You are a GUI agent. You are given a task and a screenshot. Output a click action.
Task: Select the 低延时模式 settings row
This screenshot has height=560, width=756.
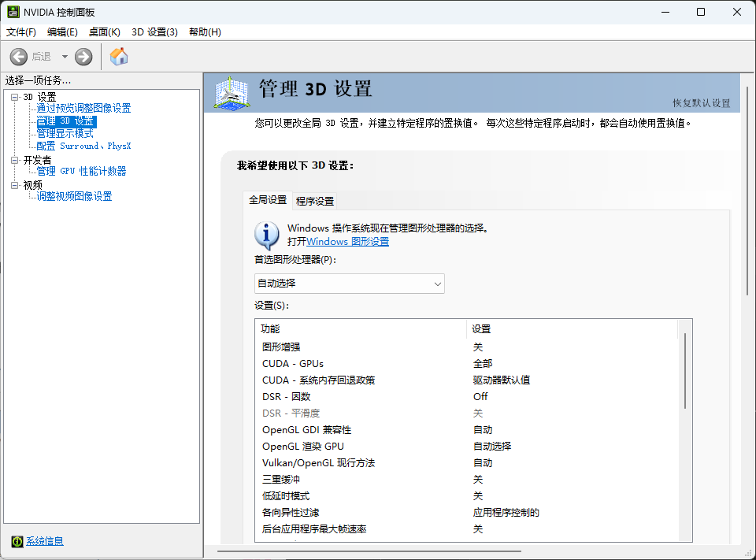pyautogui.click(x=467, y=496)
